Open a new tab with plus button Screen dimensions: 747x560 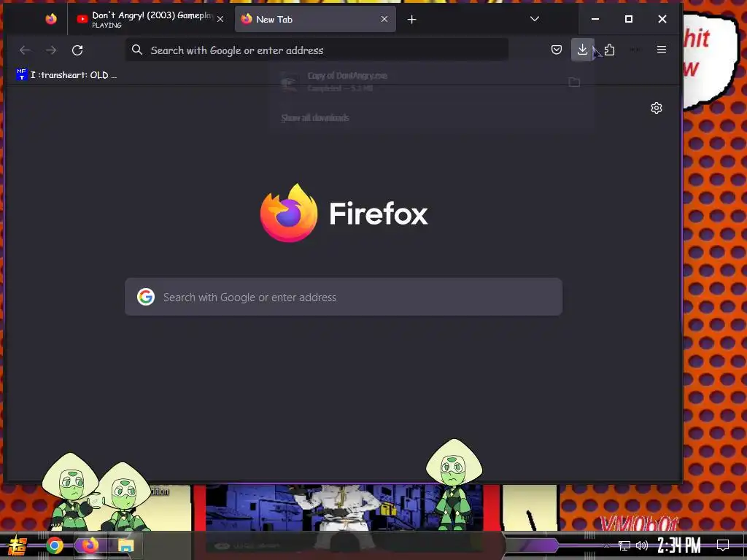412,19
